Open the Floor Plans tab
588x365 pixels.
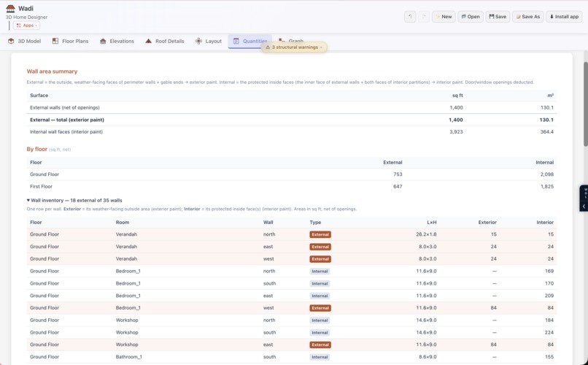71,42
